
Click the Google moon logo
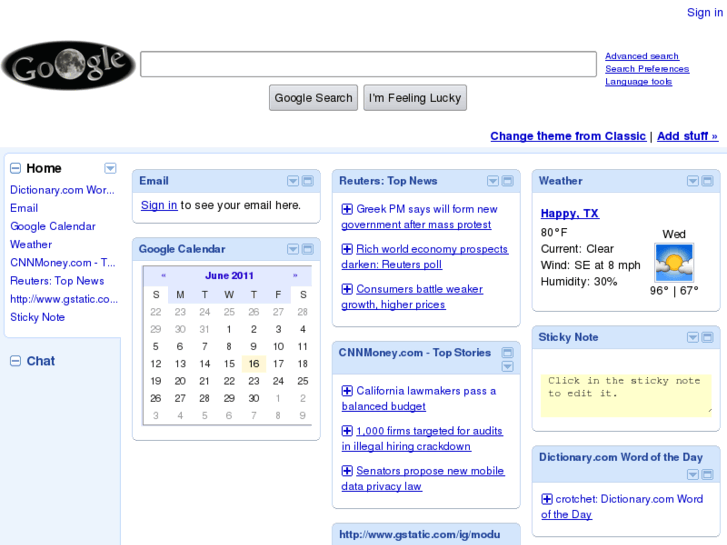coord(69,65)
